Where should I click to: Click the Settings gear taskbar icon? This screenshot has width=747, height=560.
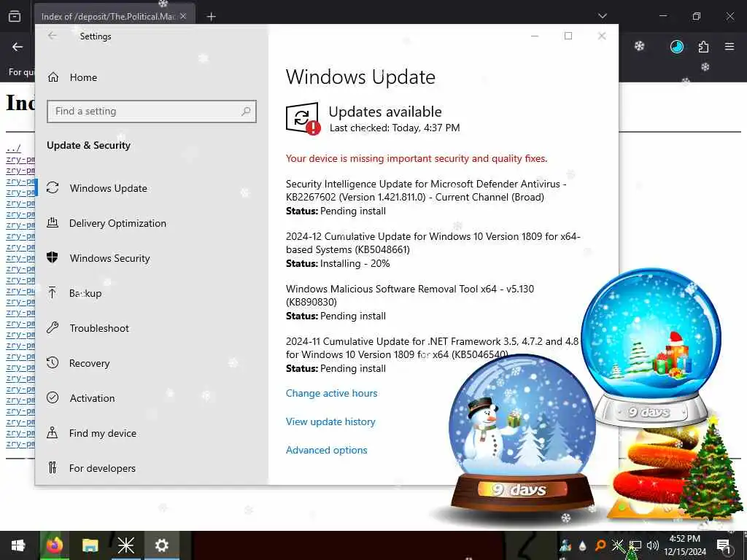click(161, 545)
